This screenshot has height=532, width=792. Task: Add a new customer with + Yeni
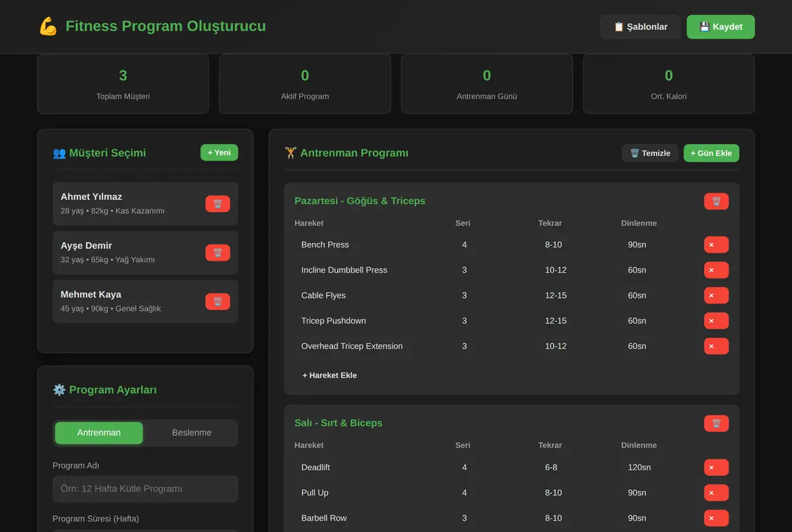(219, 152)
